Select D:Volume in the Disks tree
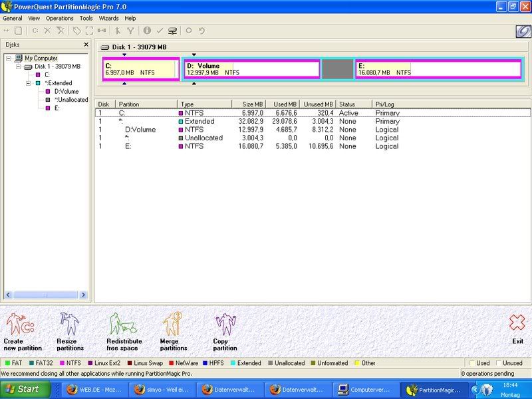Viewport: 532px width, 399px height. (66, 92)
